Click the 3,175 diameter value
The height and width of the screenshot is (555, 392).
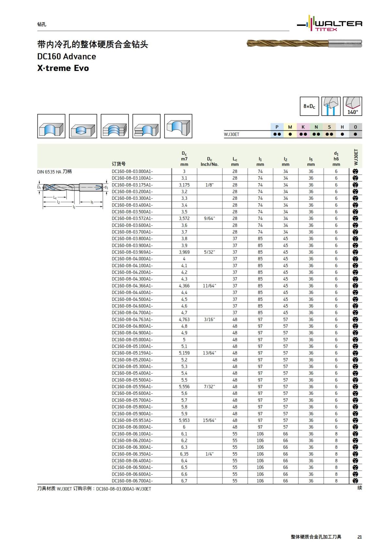[x=184, y=185]
